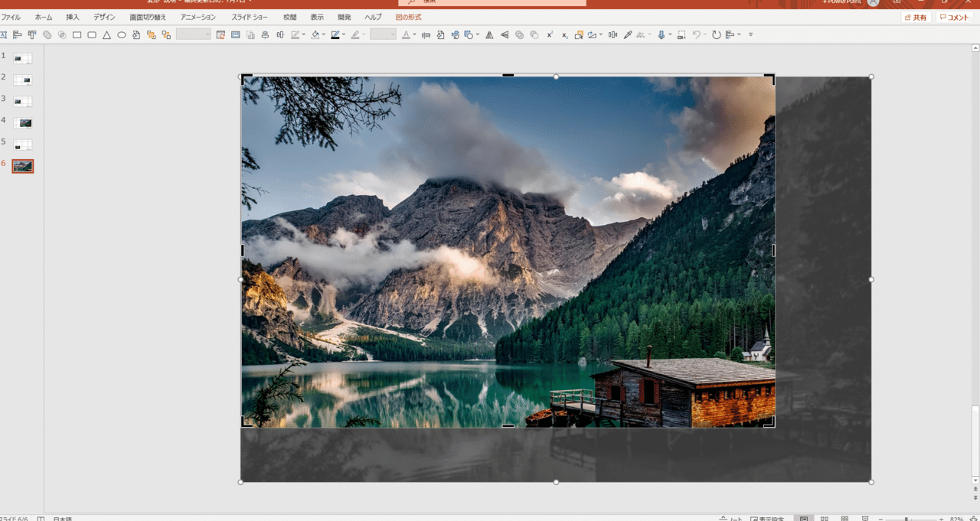Select slide 3 thumbnail
This screenshot has width=980, height=521.
coord(23,101)
